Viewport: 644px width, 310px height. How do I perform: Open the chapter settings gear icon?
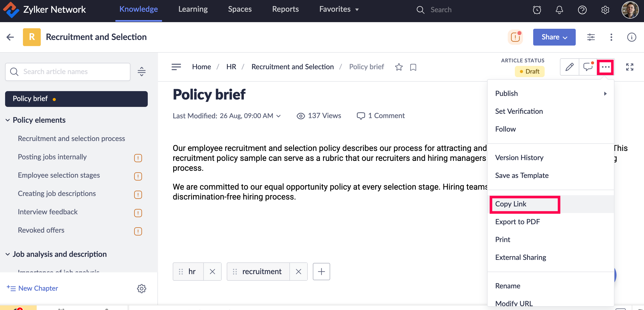click(141, 288)
